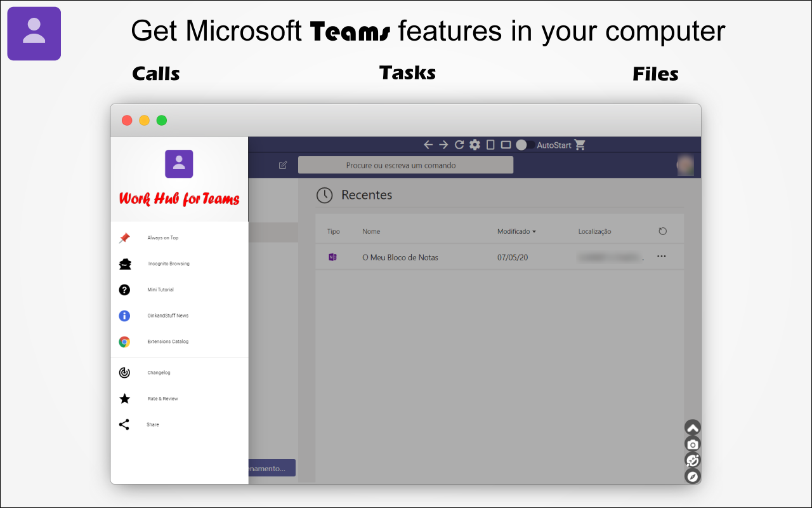
Task: Click the AutoStart shopping cart icon
Action: 580,145
